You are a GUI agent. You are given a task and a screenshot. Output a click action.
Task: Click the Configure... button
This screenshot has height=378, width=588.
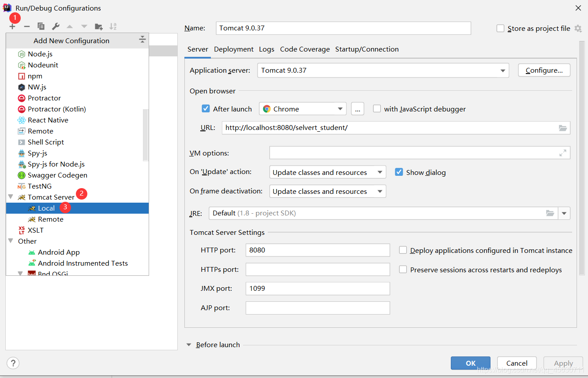tap(544, 70)
